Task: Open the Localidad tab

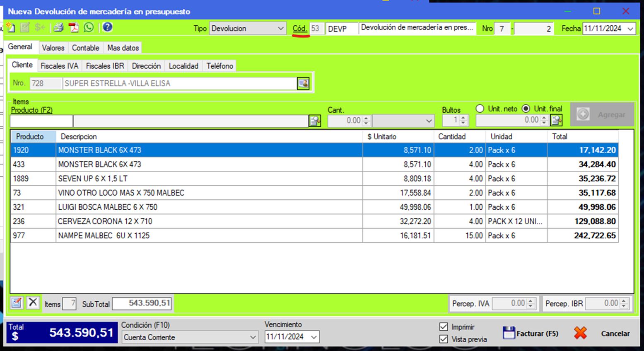Action: (x=183, y=66)
